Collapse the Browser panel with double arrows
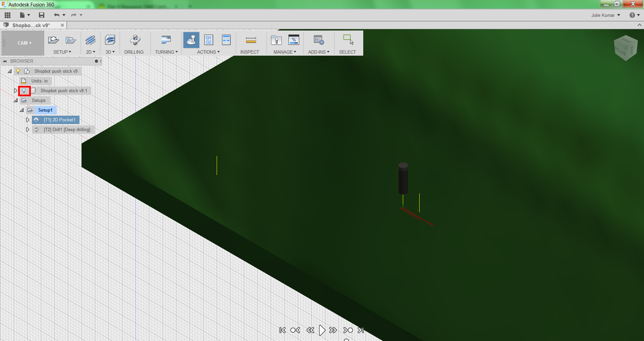This screenshot has width=644, height=341. coord(5,61)
